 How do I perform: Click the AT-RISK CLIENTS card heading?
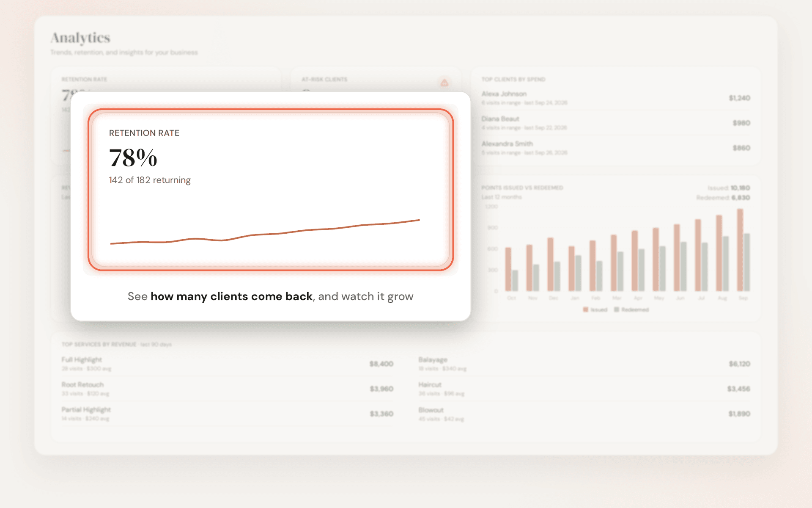[324, 79]
